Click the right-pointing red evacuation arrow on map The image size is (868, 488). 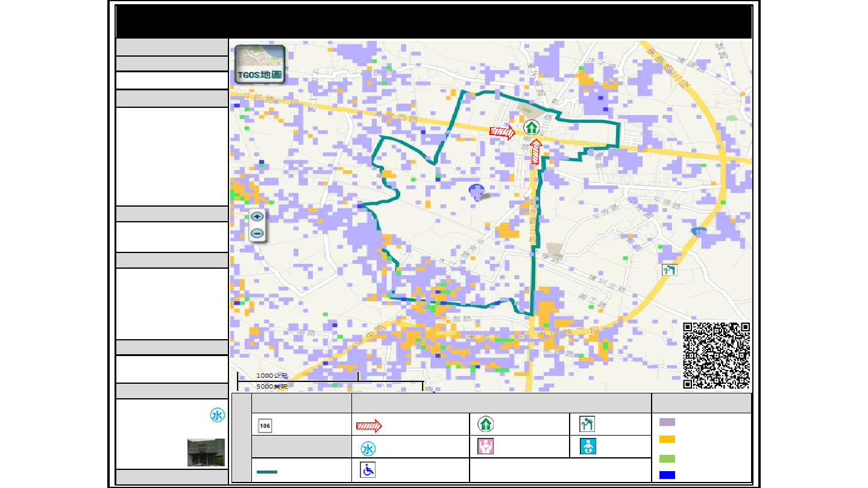502,132
